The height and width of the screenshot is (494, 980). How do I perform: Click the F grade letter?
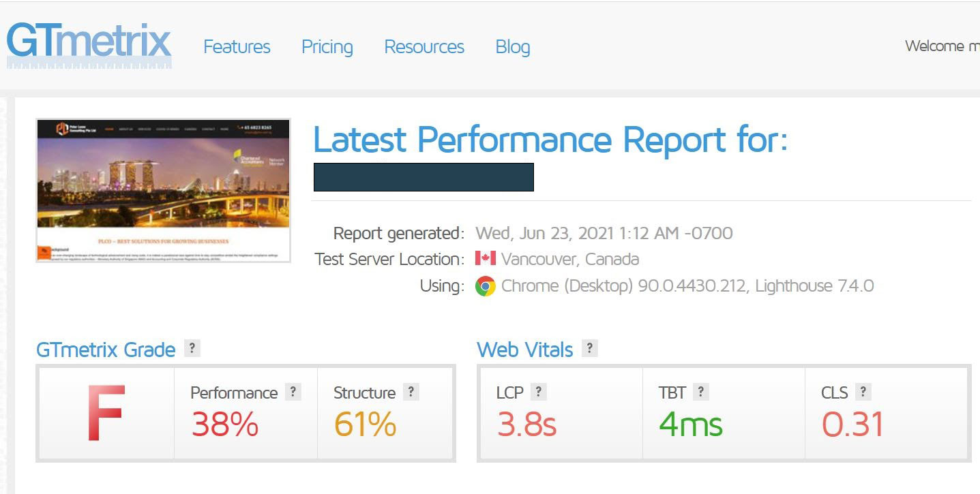106,412
